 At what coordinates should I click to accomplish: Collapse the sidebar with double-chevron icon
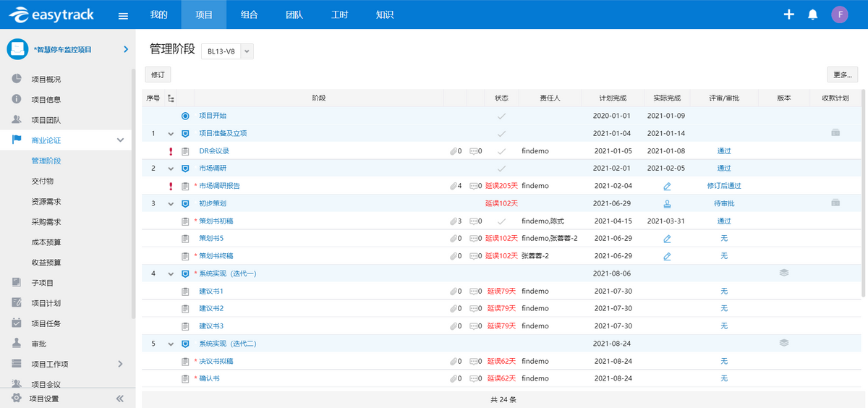[x=120, y=399]
